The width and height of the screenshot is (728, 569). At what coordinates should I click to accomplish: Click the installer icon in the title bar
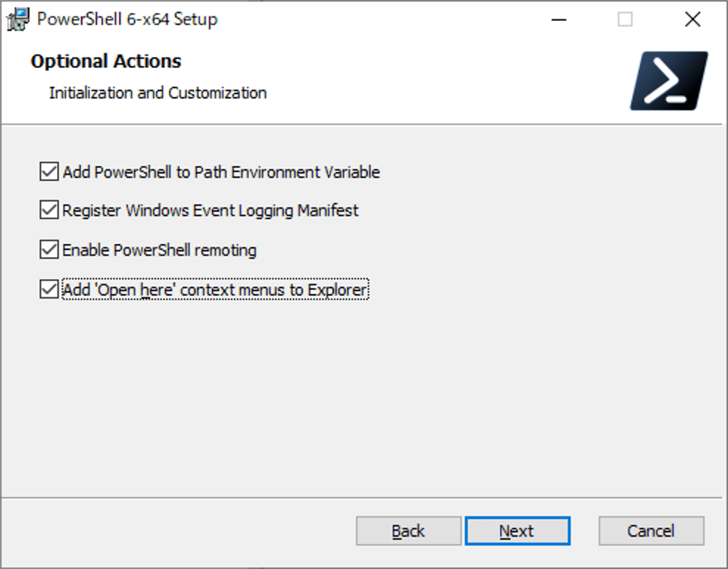pyautogui.click(x=18, y=19)
